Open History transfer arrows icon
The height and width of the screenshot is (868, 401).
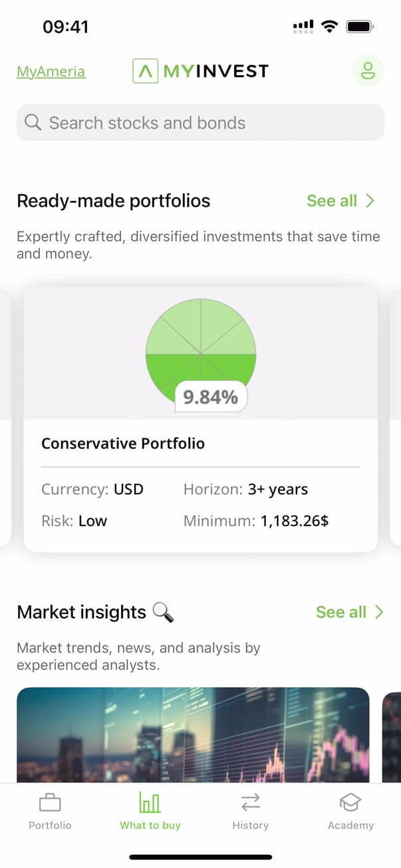tap(250, 803)
